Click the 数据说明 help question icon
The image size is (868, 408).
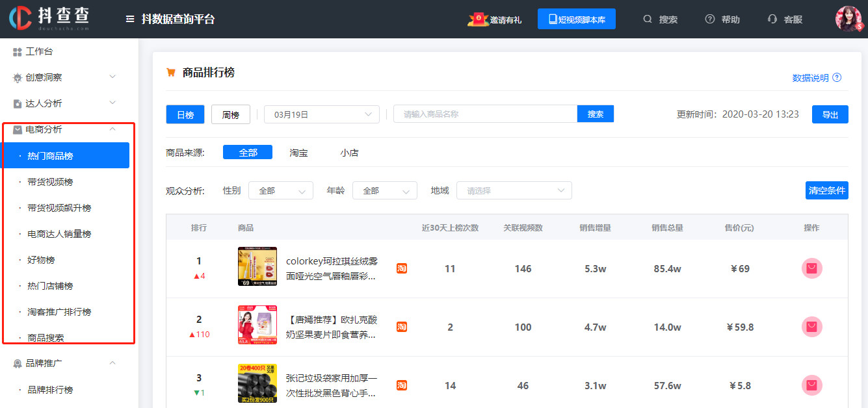click(837, 77)
